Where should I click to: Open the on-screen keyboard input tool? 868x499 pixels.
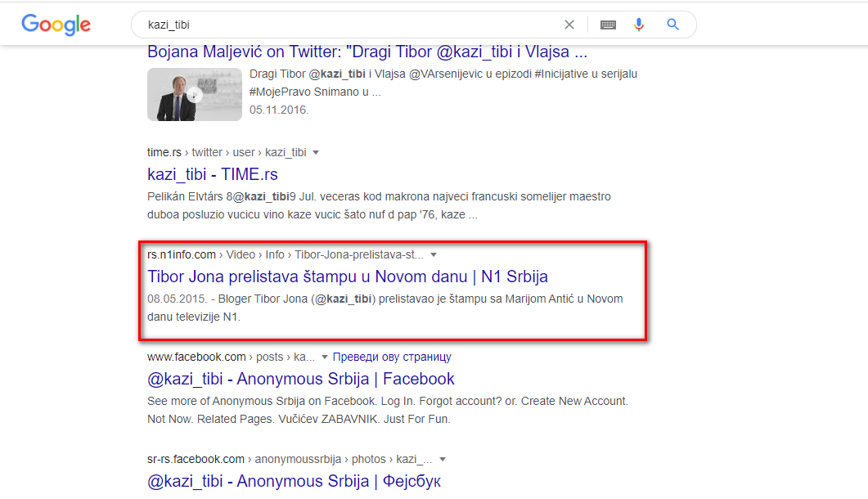coord(608,25)
